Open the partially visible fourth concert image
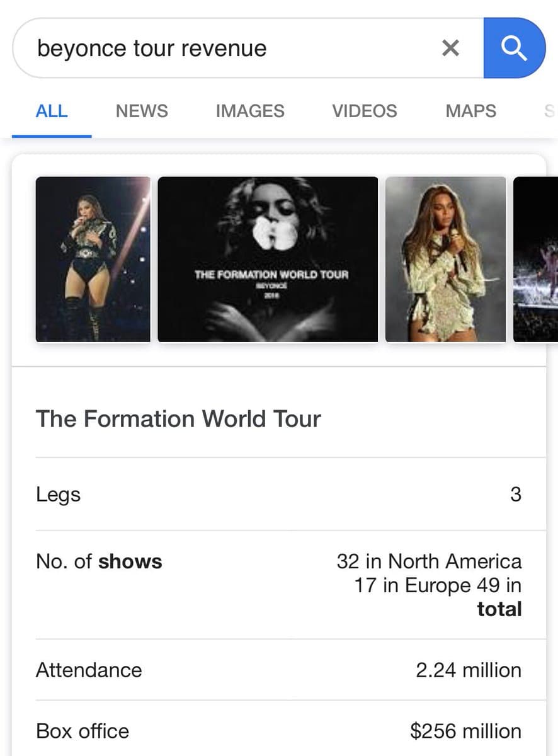This screenshot has width=558, height=756. [x=535, y=260]
